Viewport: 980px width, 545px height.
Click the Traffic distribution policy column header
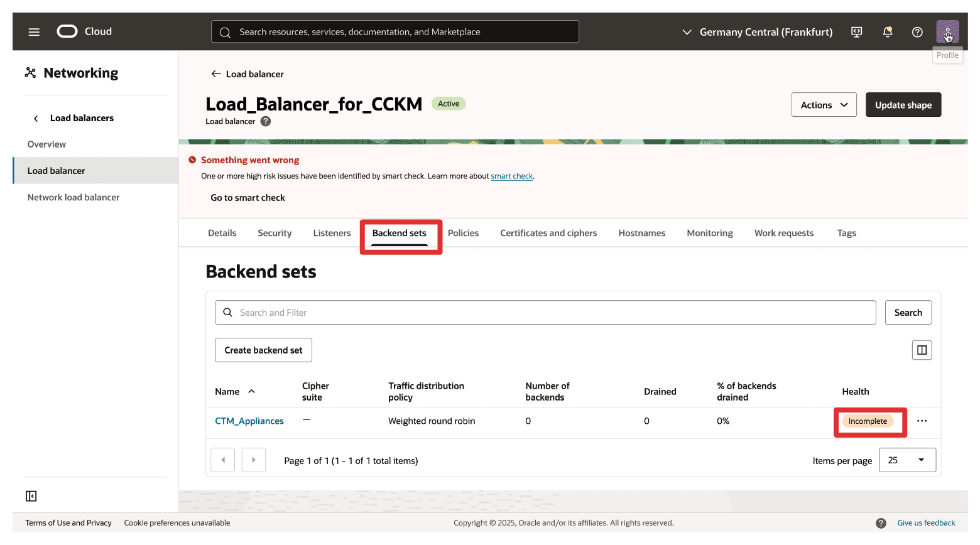[x=426, y=392]
